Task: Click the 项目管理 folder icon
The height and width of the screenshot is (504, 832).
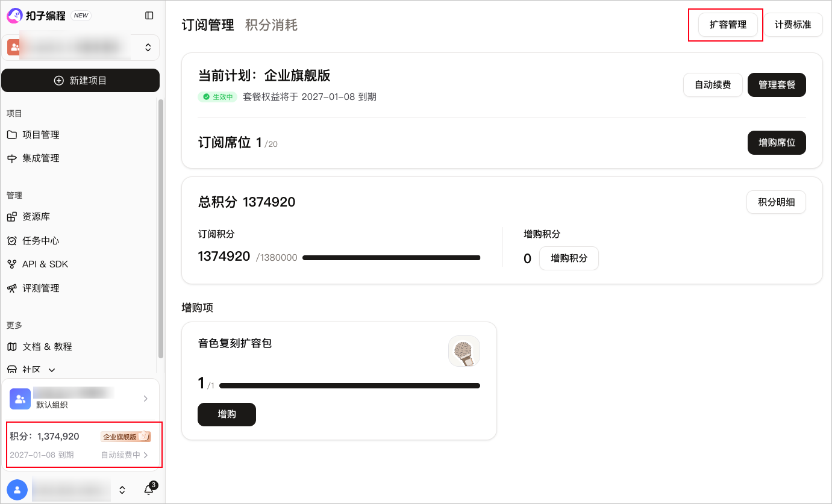Action: pos(12,134)
